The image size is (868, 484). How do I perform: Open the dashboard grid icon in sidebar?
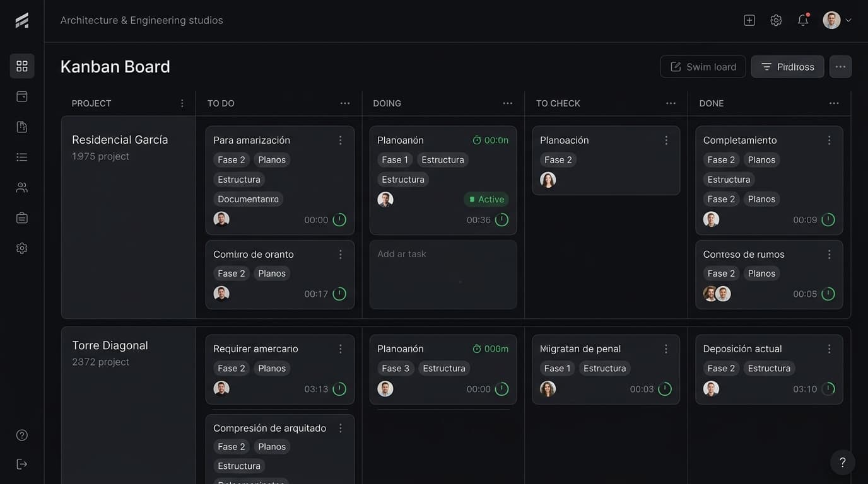tap(22, 66)
